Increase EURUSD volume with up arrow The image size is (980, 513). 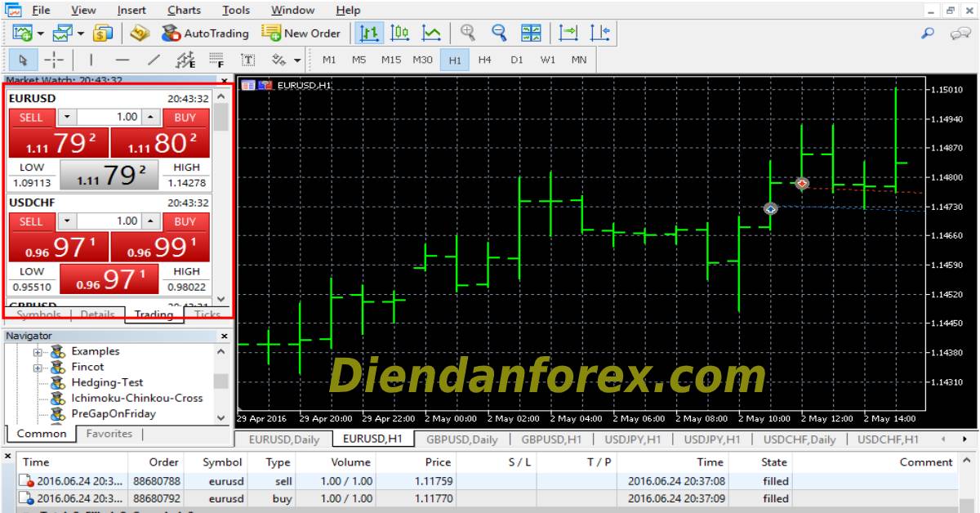(149, 117)
